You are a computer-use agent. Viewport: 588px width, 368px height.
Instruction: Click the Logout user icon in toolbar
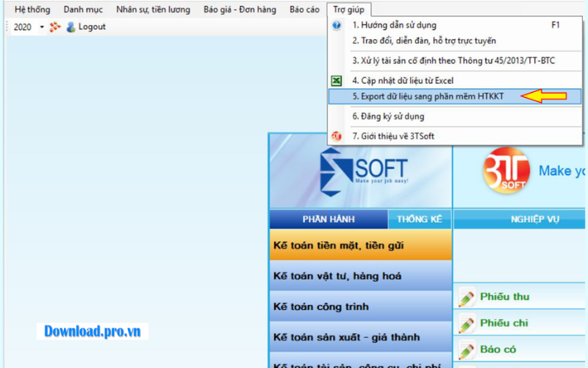71,27
